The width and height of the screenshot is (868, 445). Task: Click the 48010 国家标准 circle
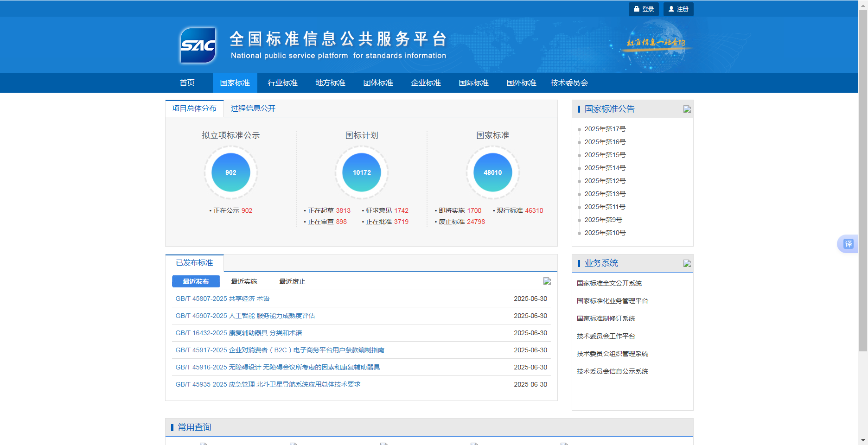coord(492,172)
